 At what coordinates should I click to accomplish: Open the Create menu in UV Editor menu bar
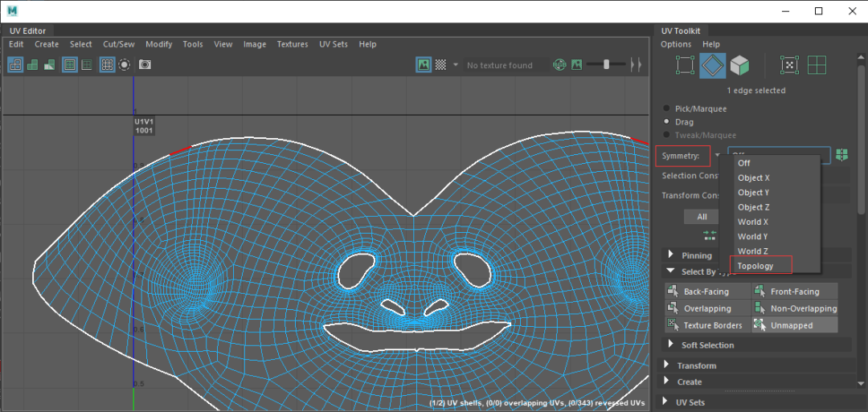click(x=47, y=44)
